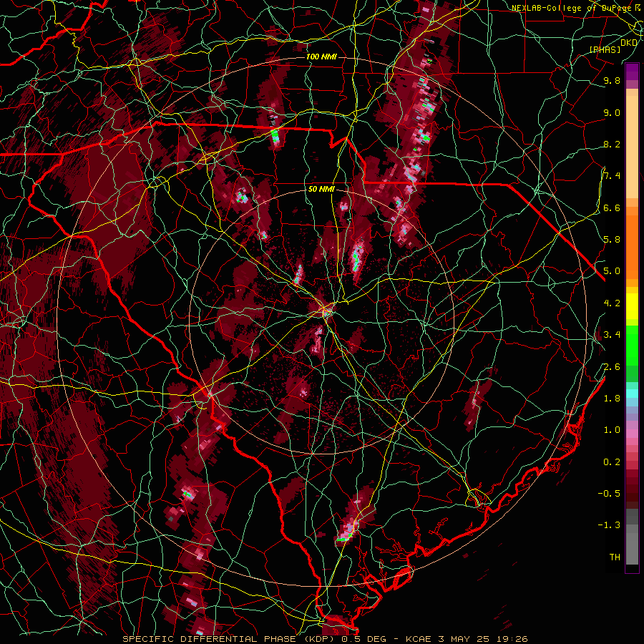Click the 19:26 timestamp in the caption
Screen dimensions: 644x644
(x=513, y=639)
